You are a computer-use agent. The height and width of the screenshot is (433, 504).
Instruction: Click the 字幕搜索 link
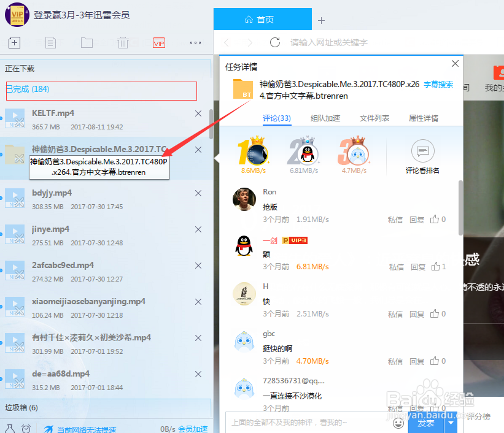click(438, 84)
